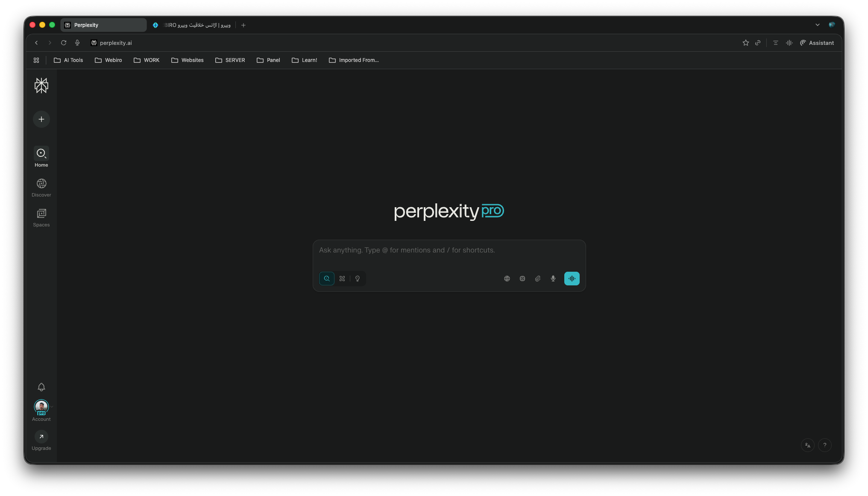Open the WORK bookmarks folder
Image resolution: width=868 pixels, height=496 pixels.
point(147,60)
